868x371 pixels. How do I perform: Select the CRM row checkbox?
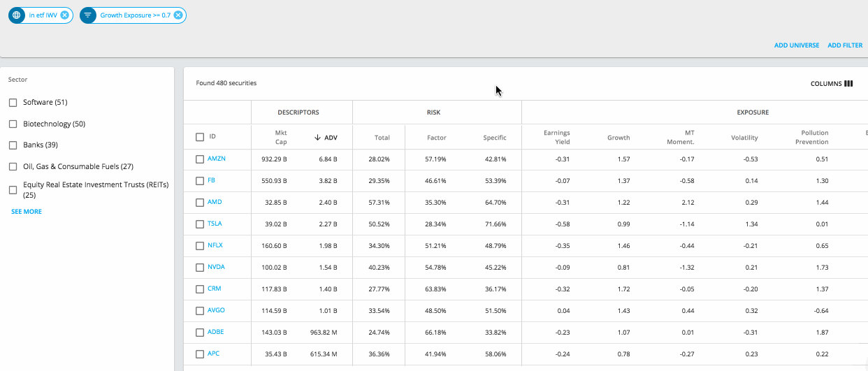point(200,289)
